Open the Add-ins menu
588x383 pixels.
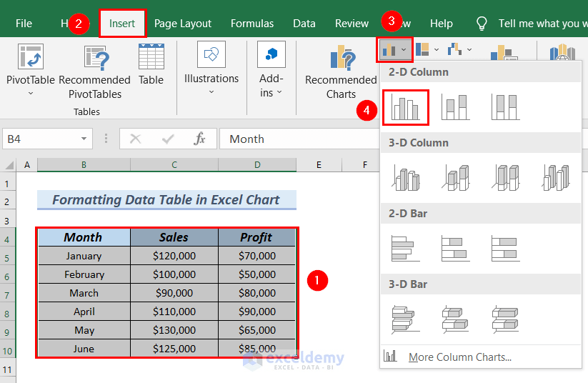pos(271,69)
